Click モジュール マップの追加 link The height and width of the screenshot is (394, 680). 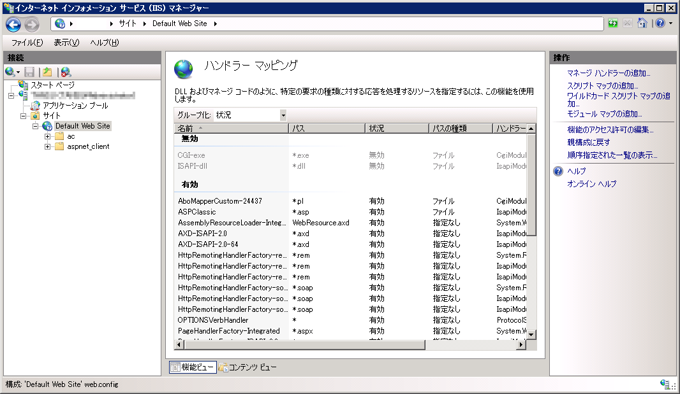point(605,114)
